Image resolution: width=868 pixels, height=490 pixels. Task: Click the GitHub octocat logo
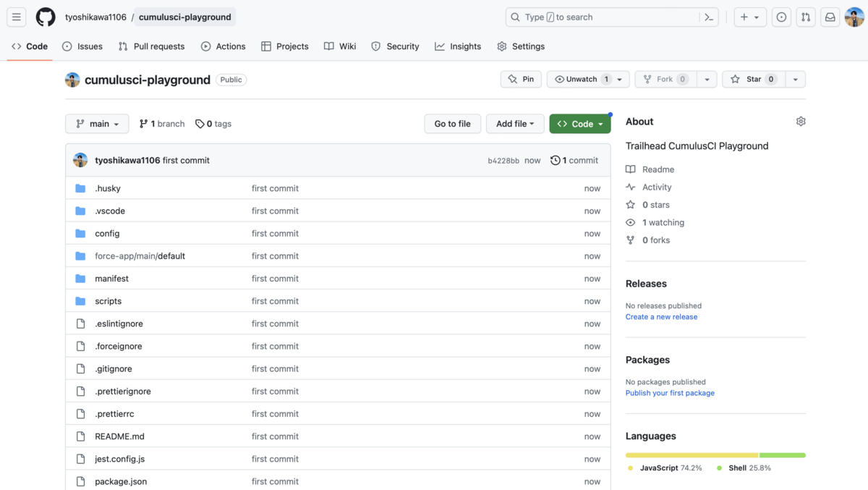pos(46,17)
